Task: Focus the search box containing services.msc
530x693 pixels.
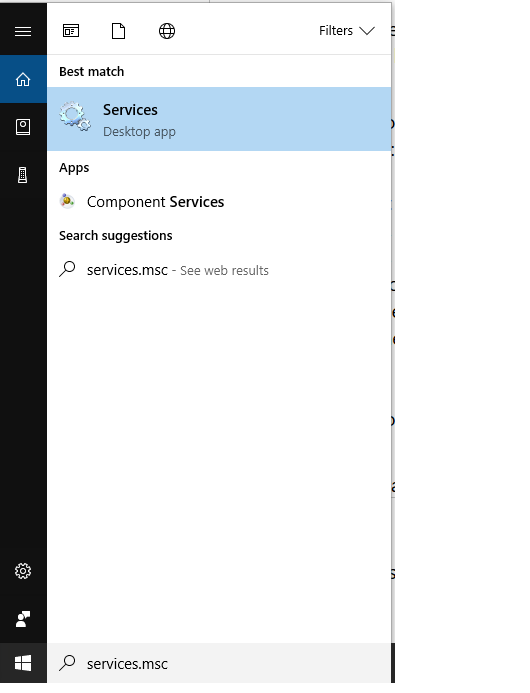Action: coord(219,663)
